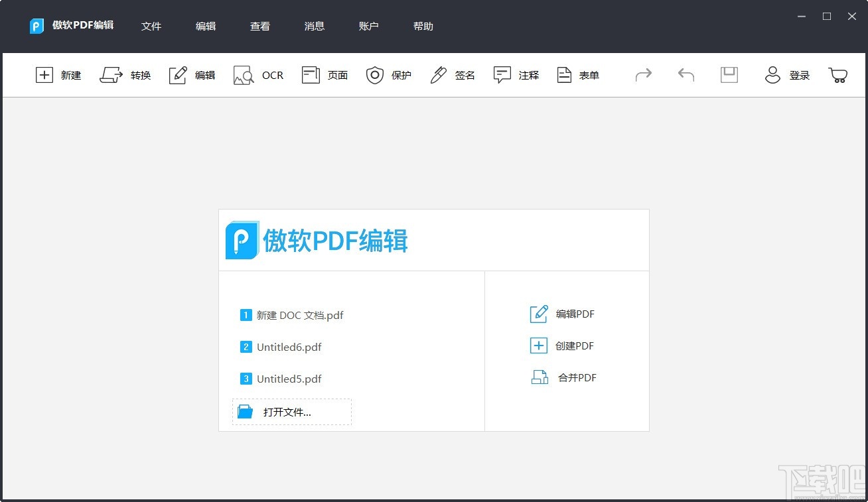Screen dimensions: 868x502
Task: Select the 编辑 (Edit) toolbar icon
Action: click(x=192, y=75)
